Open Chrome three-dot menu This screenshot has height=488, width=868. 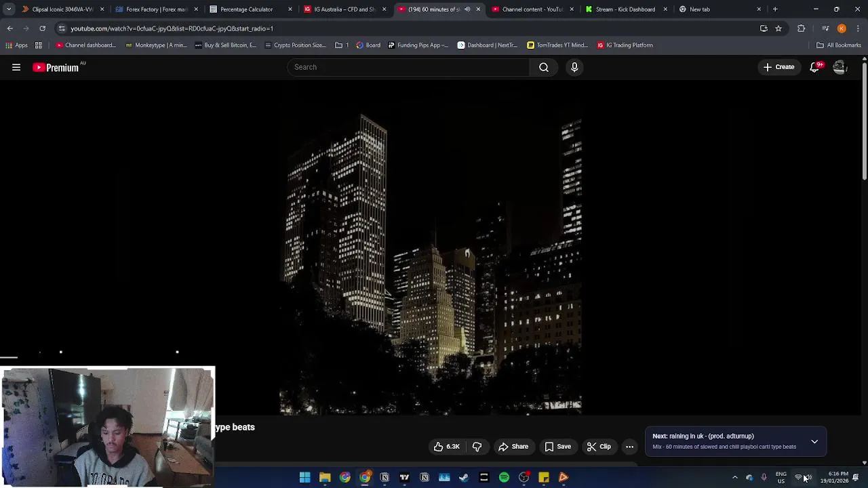click(859, 28)
